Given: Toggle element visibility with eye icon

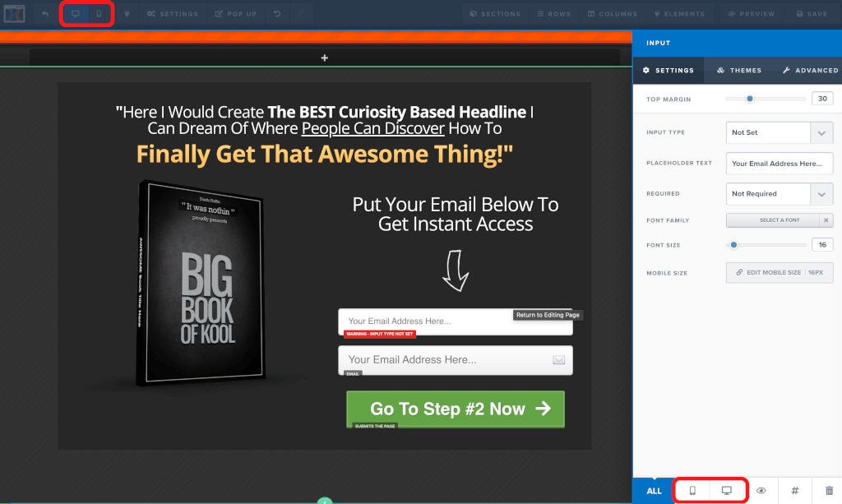Looking at the screenshot, I should tap(761, 491).
